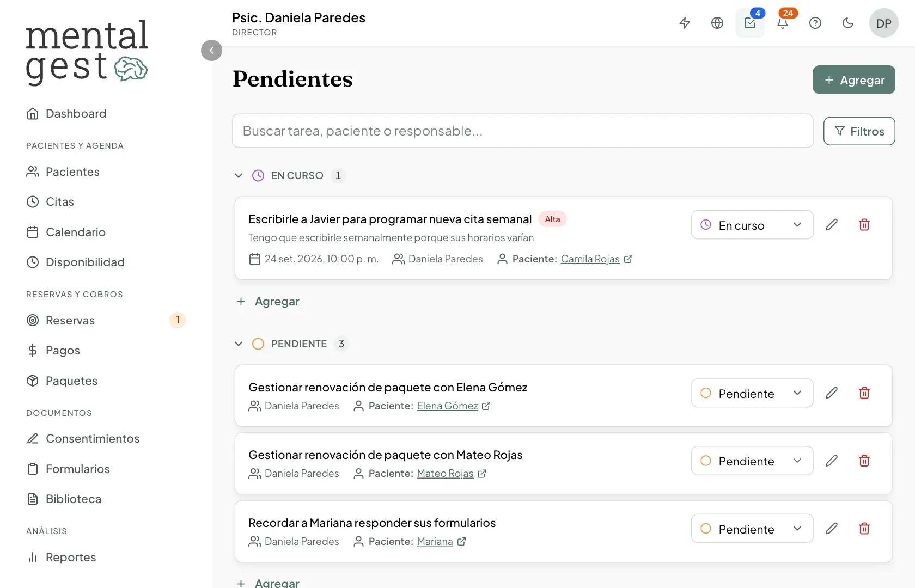The width and height of the screenshot is (915, 588).
Task: Open patient link Mariana
Action: 435,542
